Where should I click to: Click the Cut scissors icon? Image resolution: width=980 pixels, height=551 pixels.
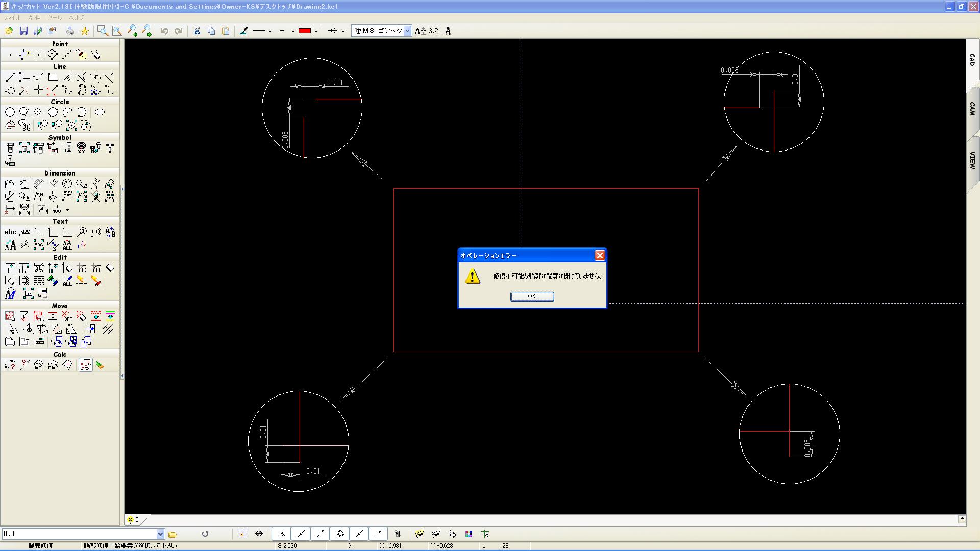[197, 31]
